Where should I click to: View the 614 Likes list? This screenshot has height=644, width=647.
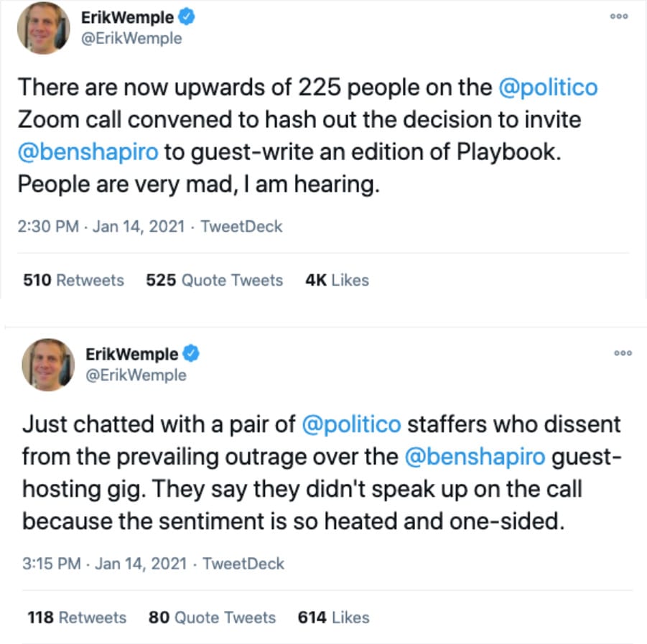pos(333,617)
